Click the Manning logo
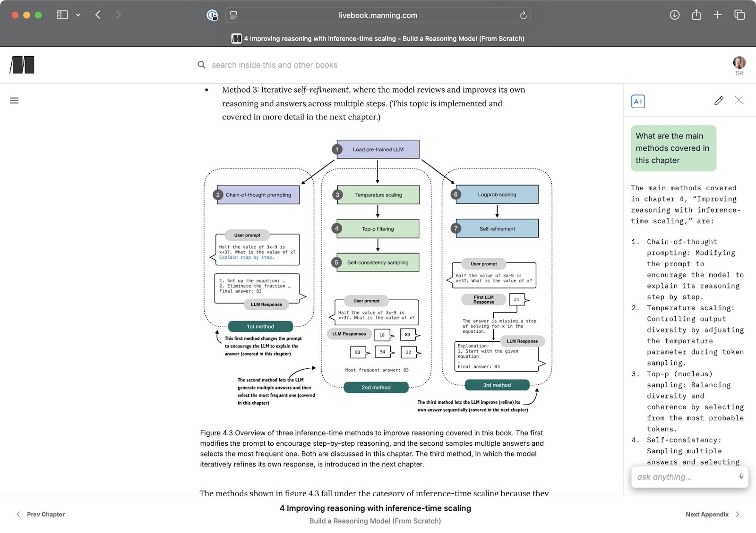 click(22, 65)
